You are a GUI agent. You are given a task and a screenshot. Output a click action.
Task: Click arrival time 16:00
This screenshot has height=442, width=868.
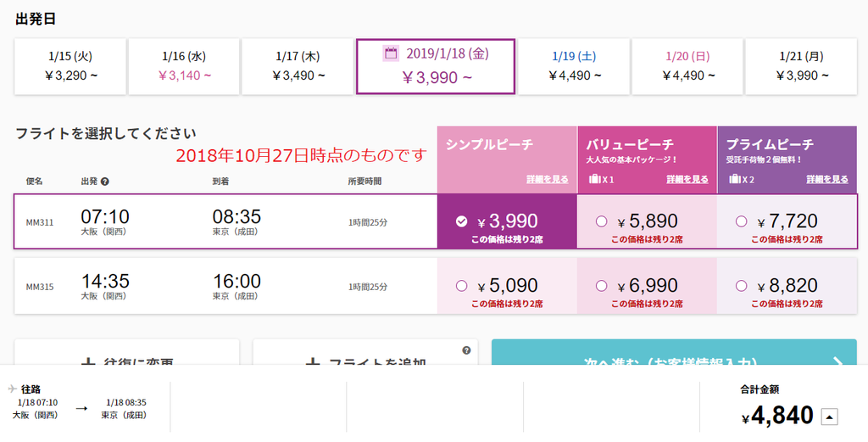pos(237,281)
